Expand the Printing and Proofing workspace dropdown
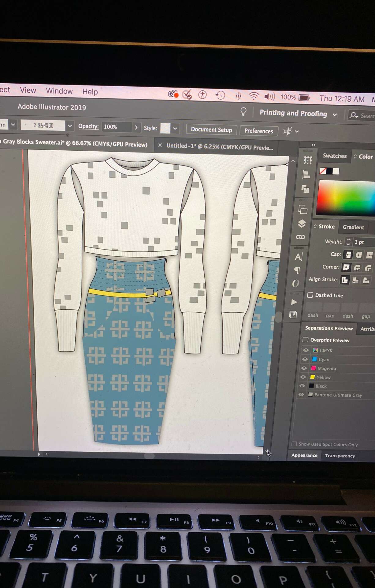375x588 pixels. coord(335,115)
